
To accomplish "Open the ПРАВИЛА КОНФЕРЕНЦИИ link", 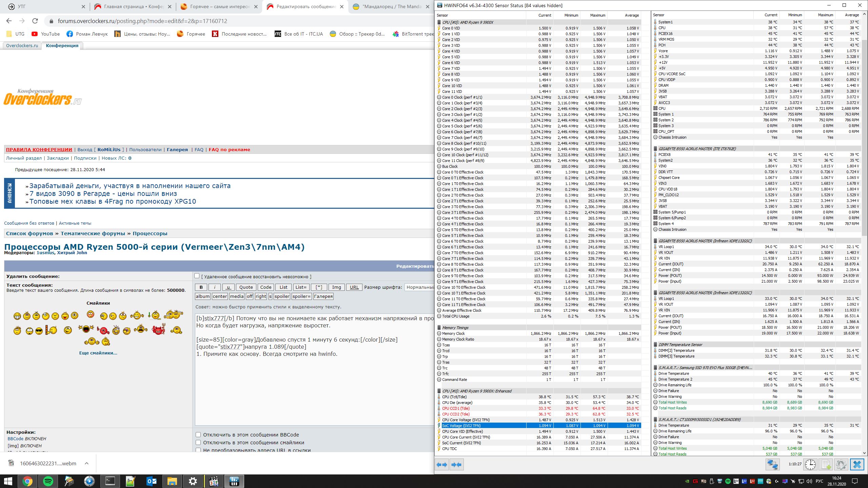I will click(39, 149).
